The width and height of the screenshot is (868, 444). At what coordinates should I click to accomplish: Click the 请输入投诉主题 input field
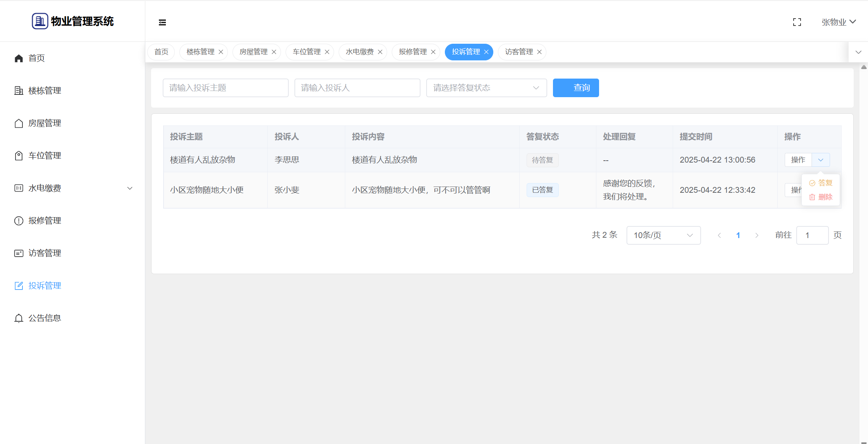(226, 88)
